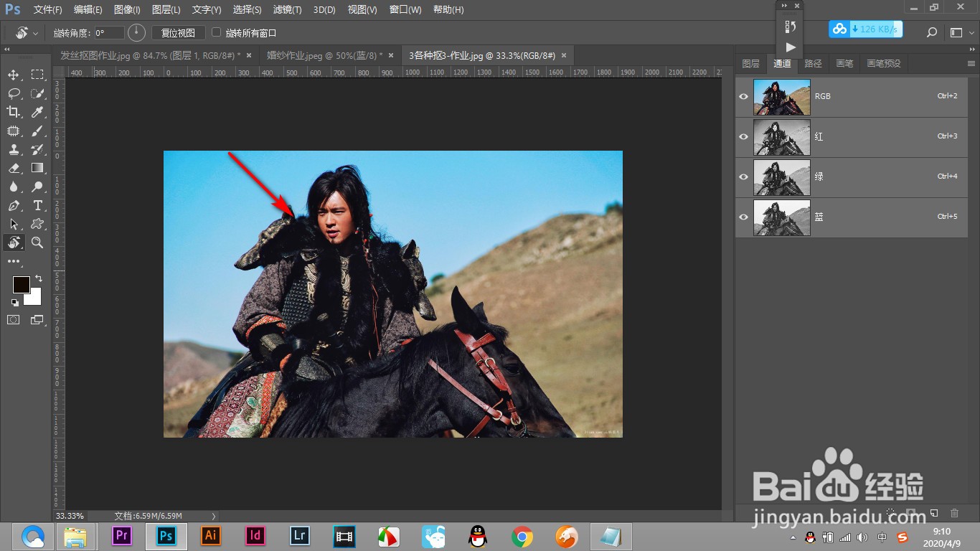Toggle Quick Mask mode
Image resolution: width=980 pixels, height=551 pixels.
tap(14, 320)
